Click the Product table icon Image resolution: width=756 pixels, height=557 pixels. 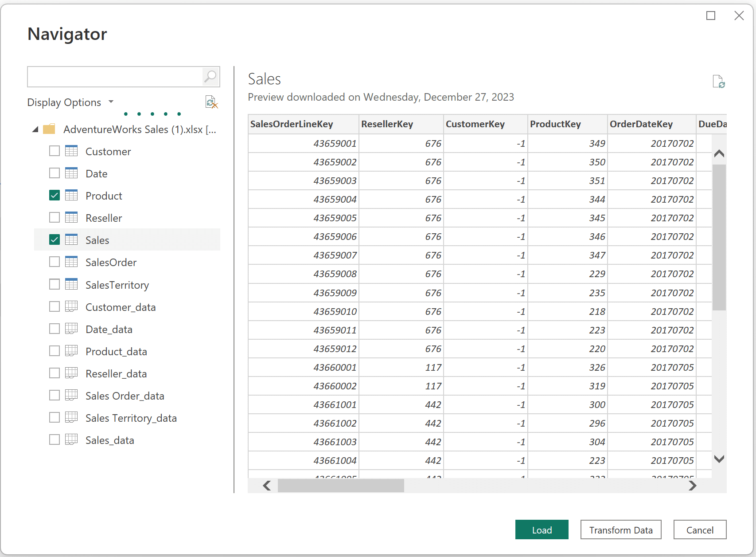71,196
